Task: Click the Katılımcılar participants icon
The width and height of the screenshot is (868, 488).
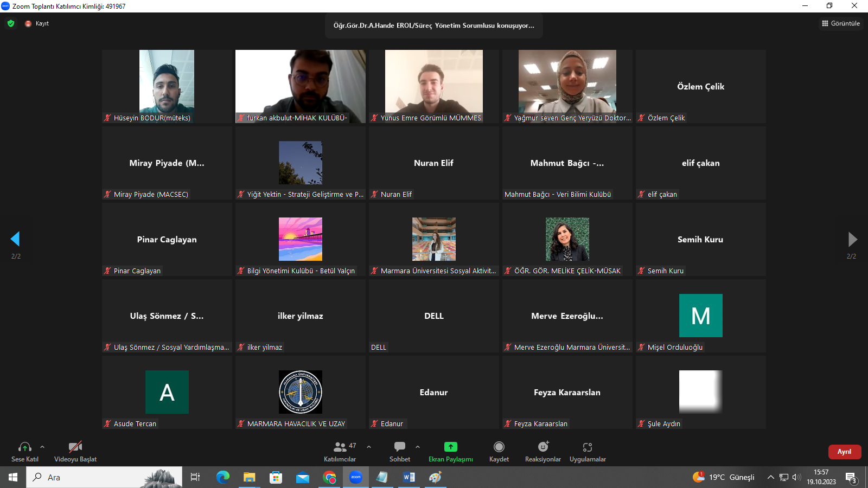Action: [x=340, y=447]
